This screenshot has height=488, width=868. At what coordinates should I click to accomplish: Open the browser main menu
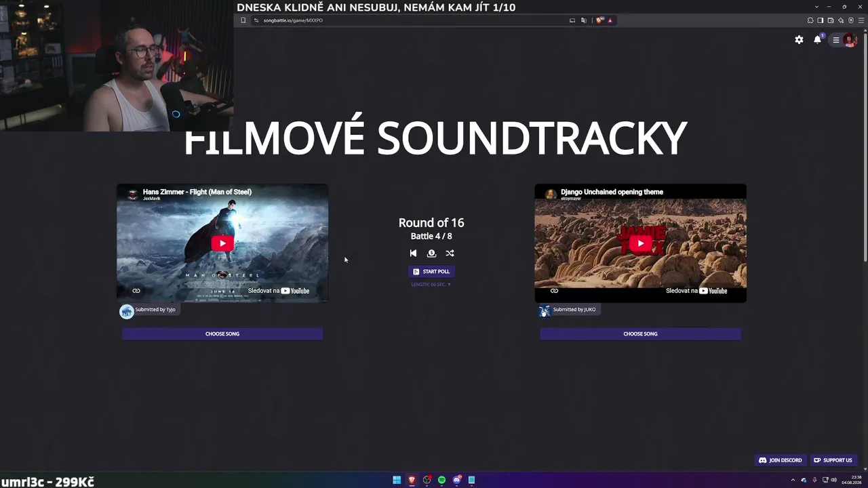coord(861,20)
